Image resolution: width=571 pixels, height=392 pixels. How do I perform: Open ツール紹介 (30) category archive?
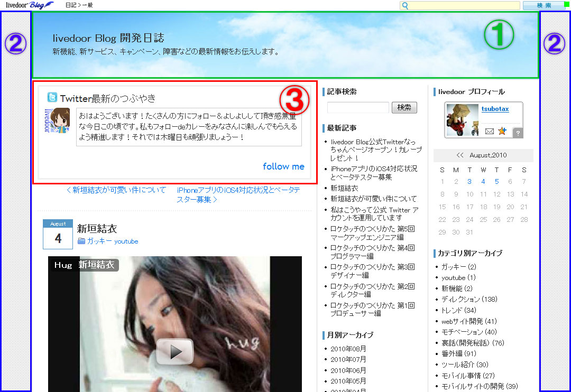click(465, 365)
